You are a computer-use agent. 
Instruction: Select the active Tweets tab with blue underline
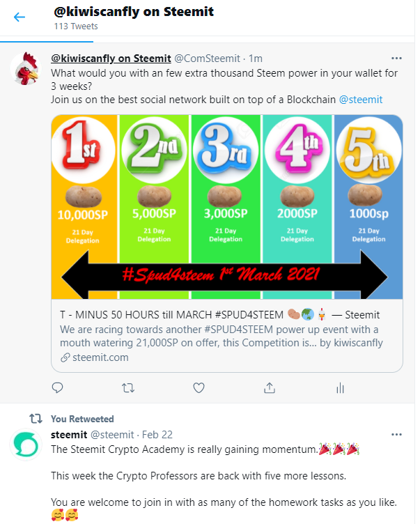click(47, 39)
